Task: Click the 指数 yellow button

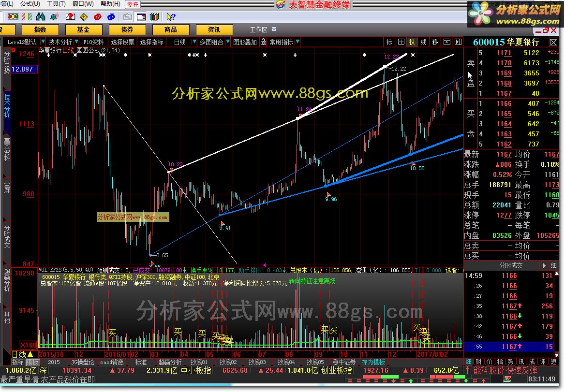Action: point(40,29)
